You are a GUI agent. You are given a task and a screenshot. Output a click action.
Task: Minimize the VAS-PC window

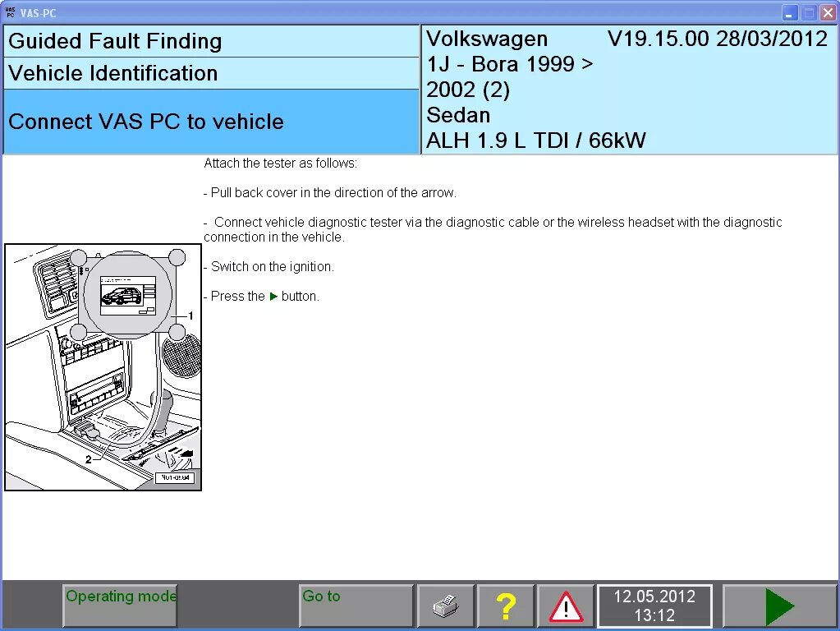point(789,13)
